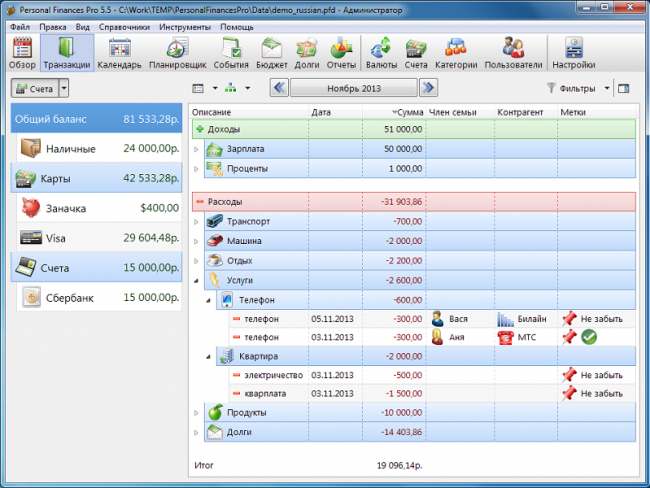This screenshot has height=488, width=650.
Task: Open the Счета accounts dropdown arrow
Action: coord(64,89)
